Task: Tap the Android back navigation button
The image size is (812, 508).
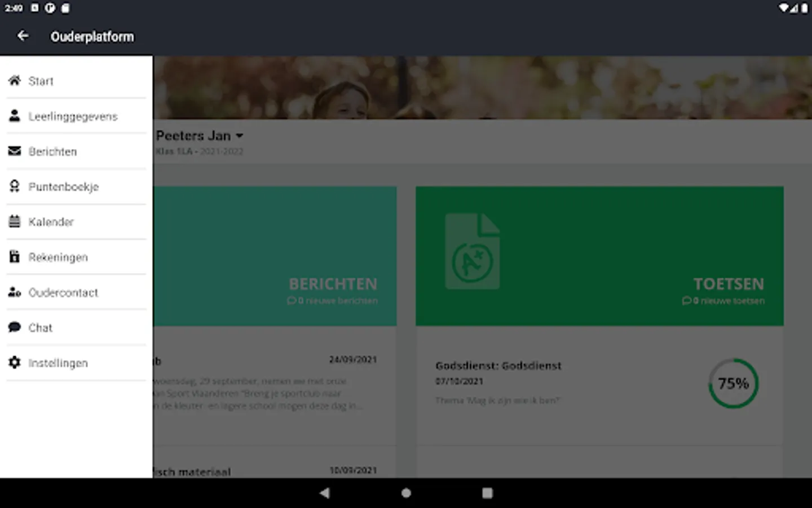Action: [x=324, y=493]
